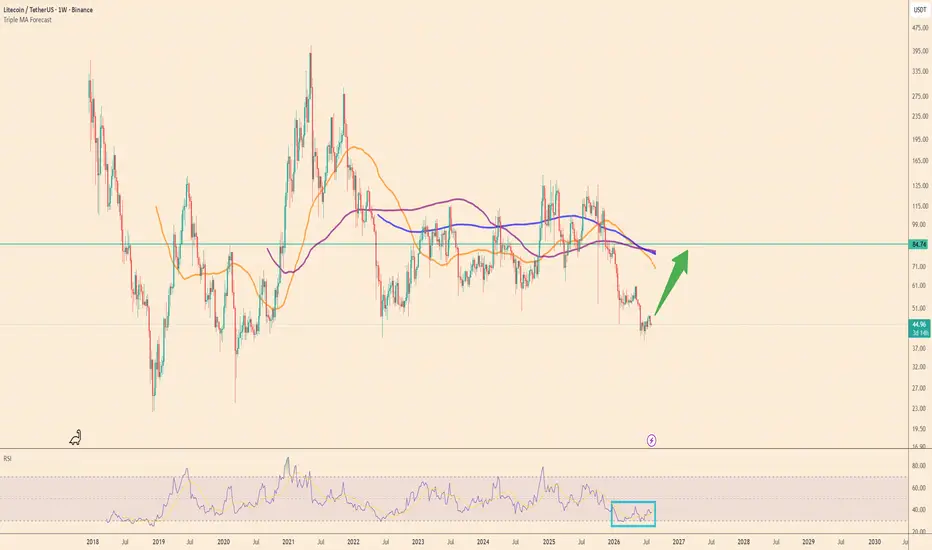This screenshot has height=550, width=932.
Task: Click the 2020 label on time axis
Action: [x=223, y=542]
